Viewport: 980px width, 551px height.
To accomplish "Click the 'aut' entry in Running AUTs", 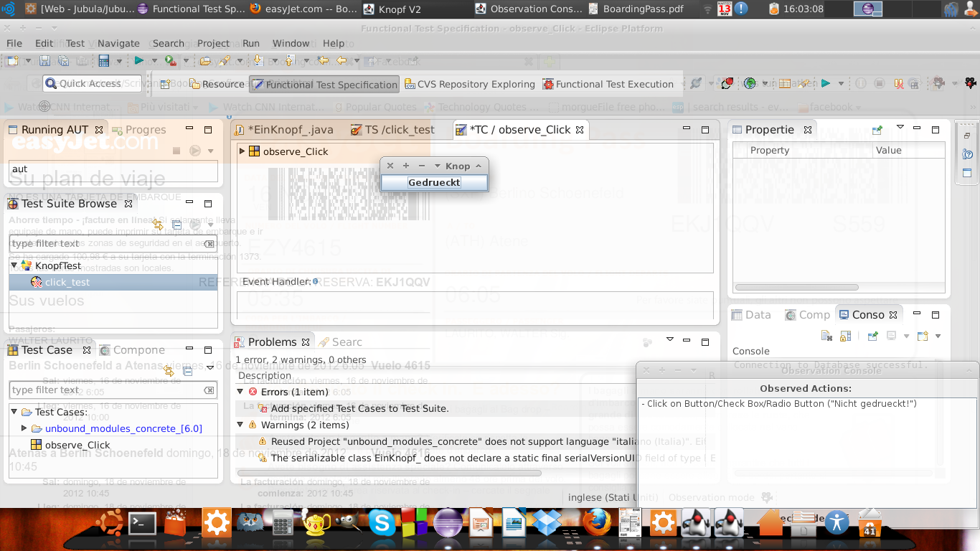I will (113, 170).
